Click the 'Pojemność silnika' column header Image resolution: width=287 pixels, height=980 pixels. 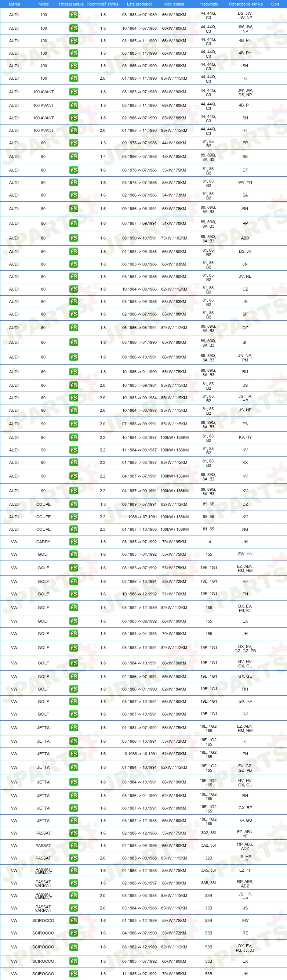pyautogui.click(x=103, y=4)
